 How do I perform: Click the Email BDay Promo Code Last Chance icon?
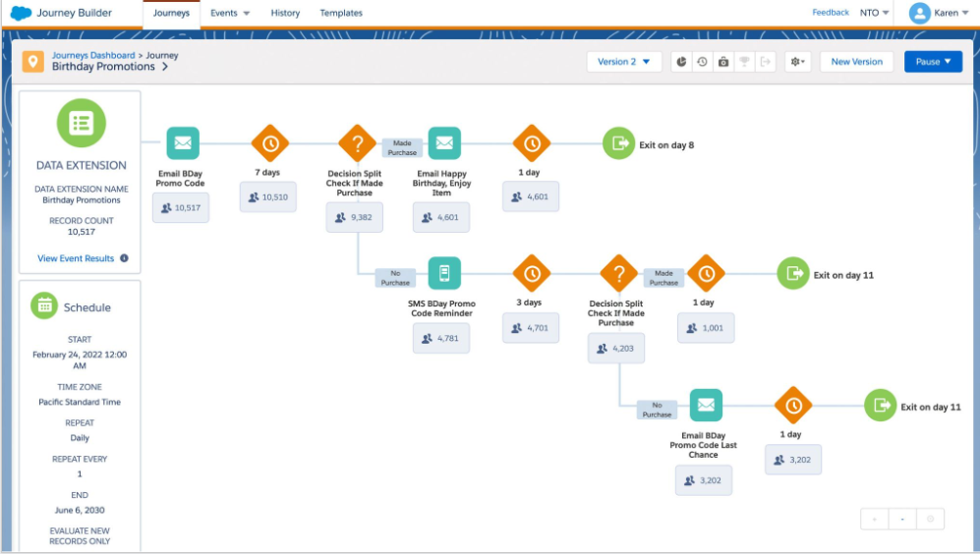(x=705, y=405)
